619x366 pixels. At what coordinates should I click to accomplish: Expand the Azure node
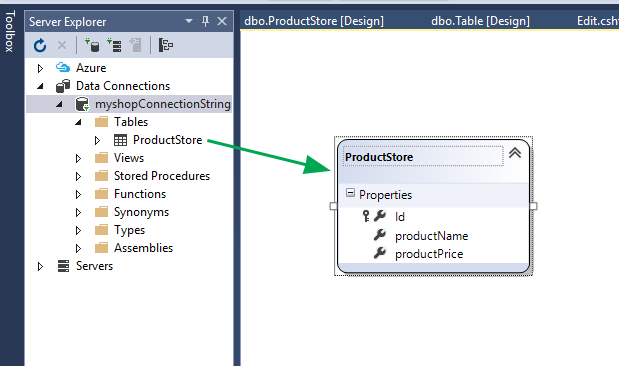(x=40, y=68)
